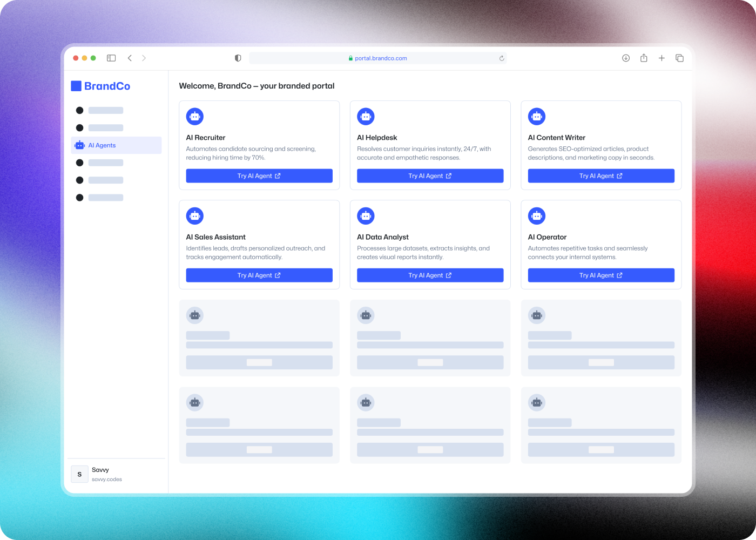Image resolution: width=756 pixels, height=540 pixels.
Task: Click Try AI Agent under AI Recruiter
Action: coord(259,175)
